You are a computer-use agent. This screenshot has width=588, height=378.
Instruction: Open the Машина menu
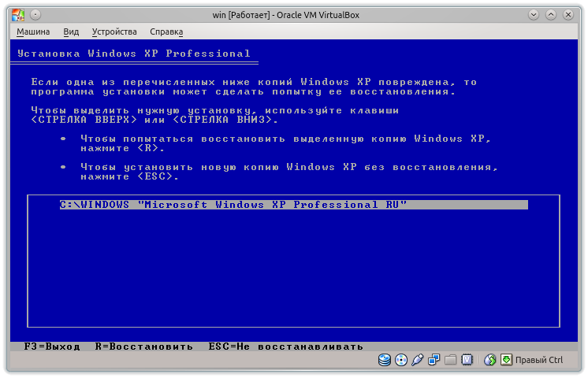pos(33,31)
